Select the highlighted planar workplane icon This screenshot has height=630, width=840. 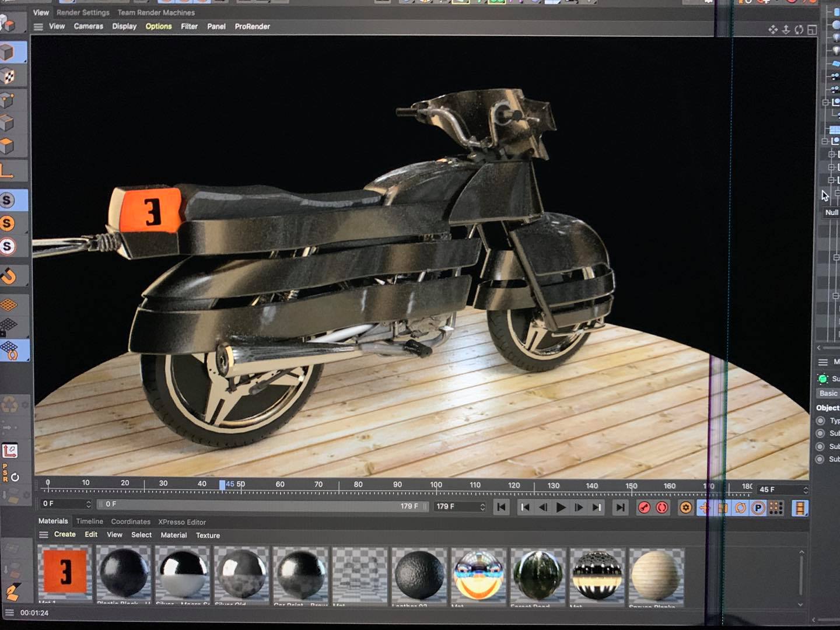[x=10, y=350]
